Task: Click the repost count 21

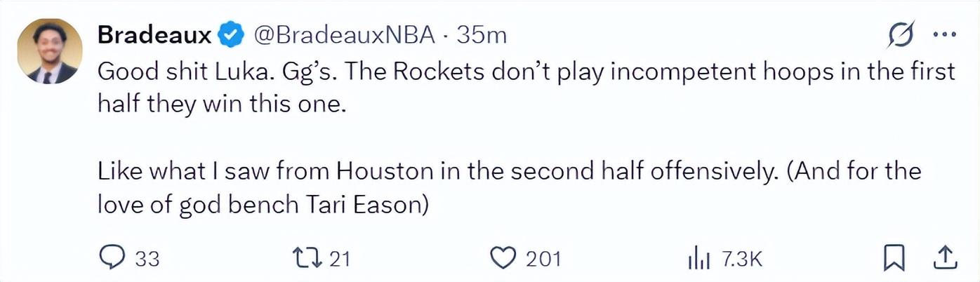Action: (x=340, y=259)
